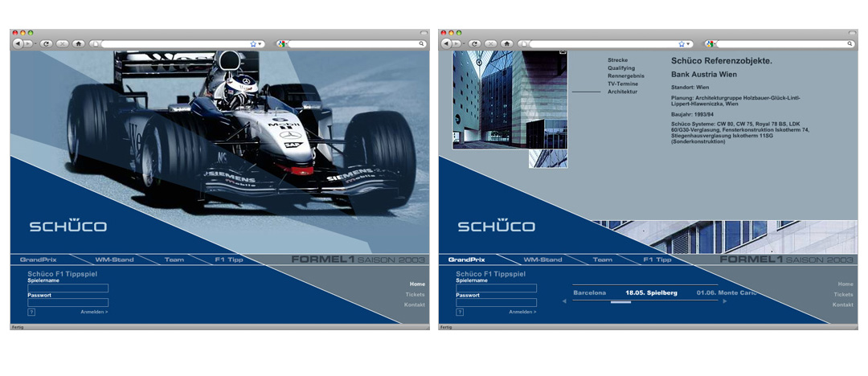
Task: Select '18.05. Spielberg' in the race timeline
Action: pyautogui.click(x=651, y=293)
